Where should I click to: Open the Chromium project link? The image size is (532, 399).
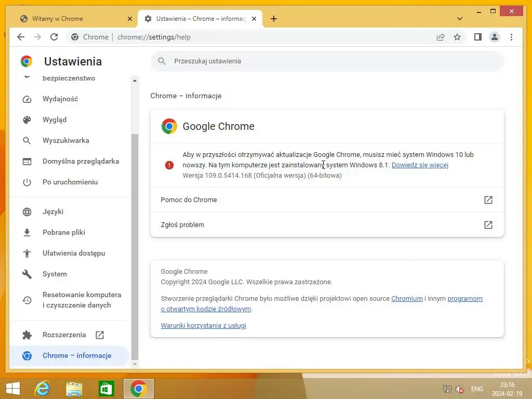(407, 299)
